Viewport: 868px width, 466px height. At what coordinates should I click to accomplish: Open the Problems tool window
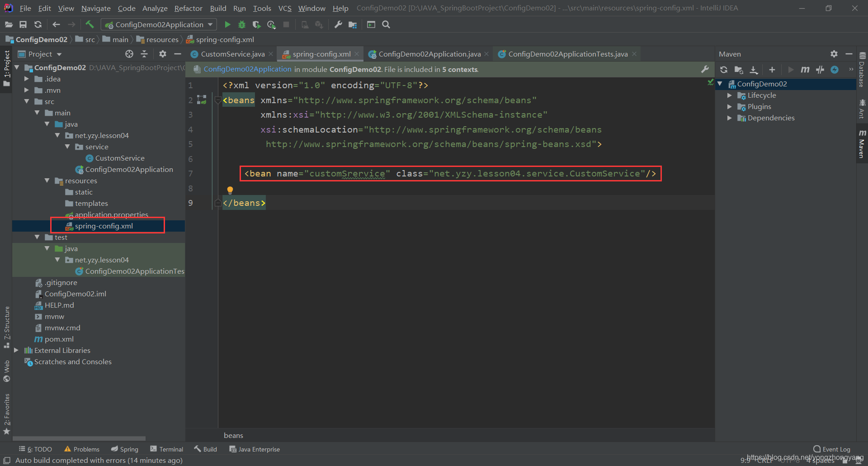82,449
